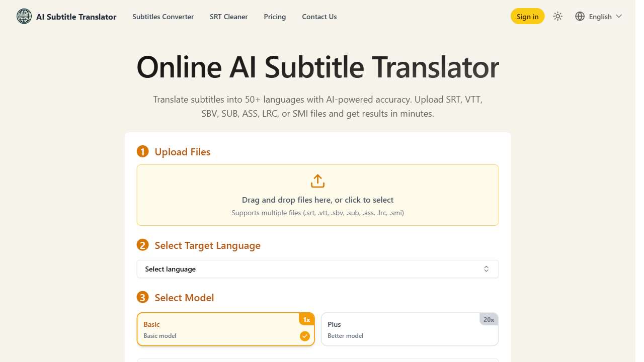Click the upload arrow icon

pos(317,180)
